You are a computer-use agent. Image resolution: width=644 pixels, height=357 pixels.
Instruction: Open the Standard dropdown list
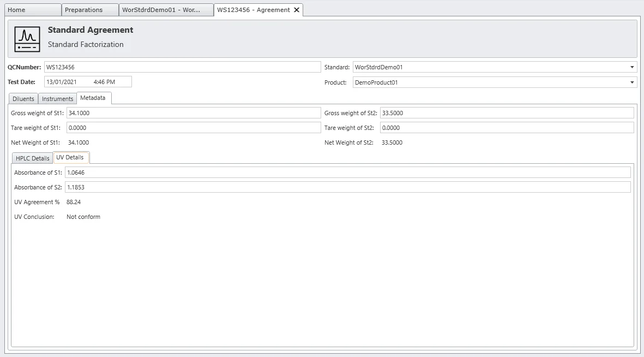click(632, 67)
